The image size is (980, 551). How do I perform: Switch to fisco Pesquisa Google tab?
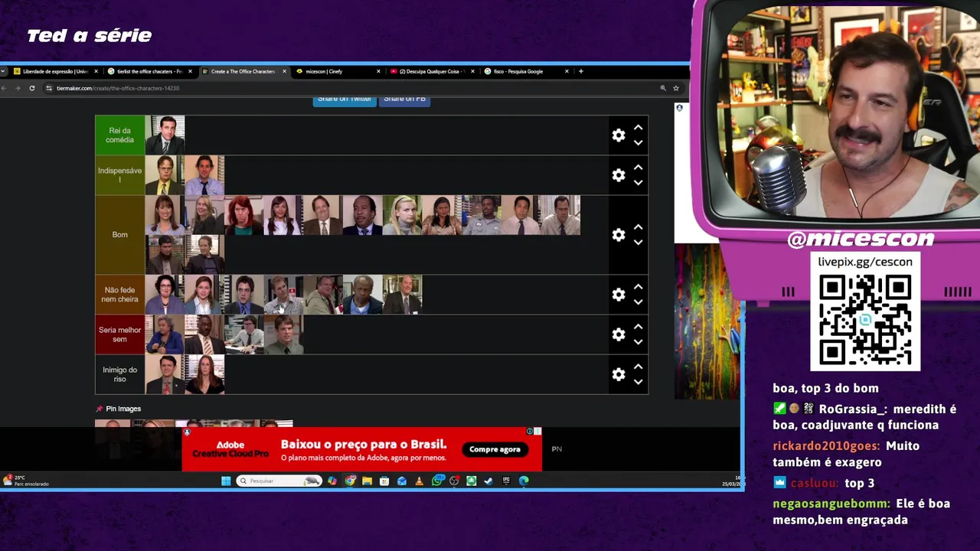point(526,71)
